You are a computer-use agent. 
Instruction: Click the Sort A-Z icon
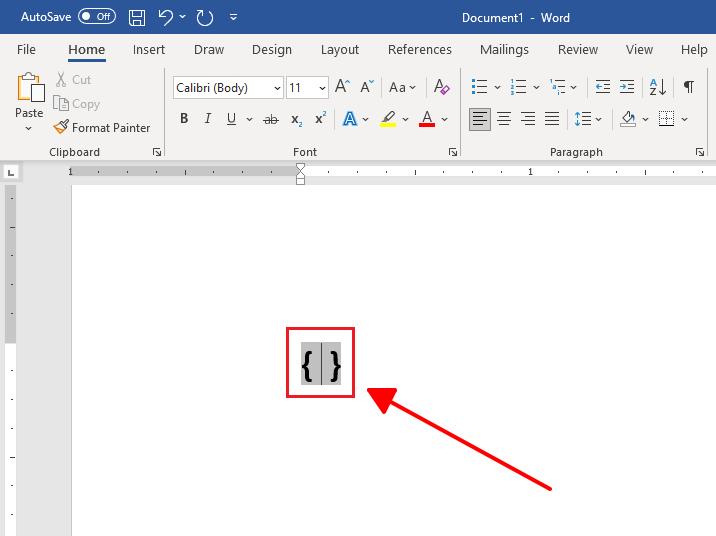[658, 87]
